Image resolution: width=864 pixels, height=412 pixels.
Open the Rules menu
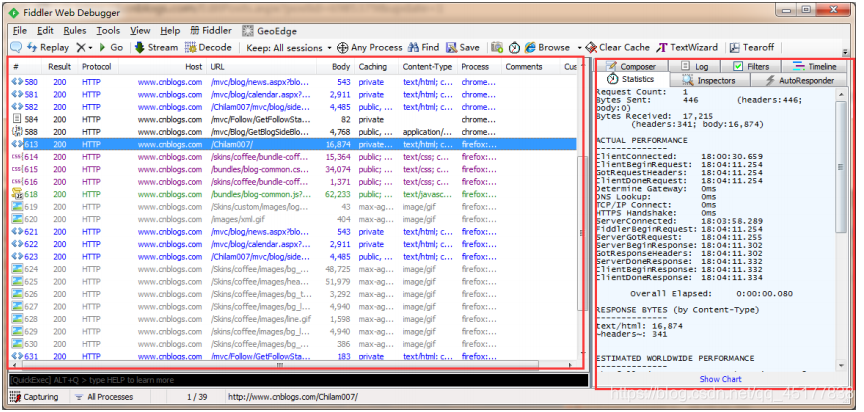pyautogui.click(x=74, y=31)
